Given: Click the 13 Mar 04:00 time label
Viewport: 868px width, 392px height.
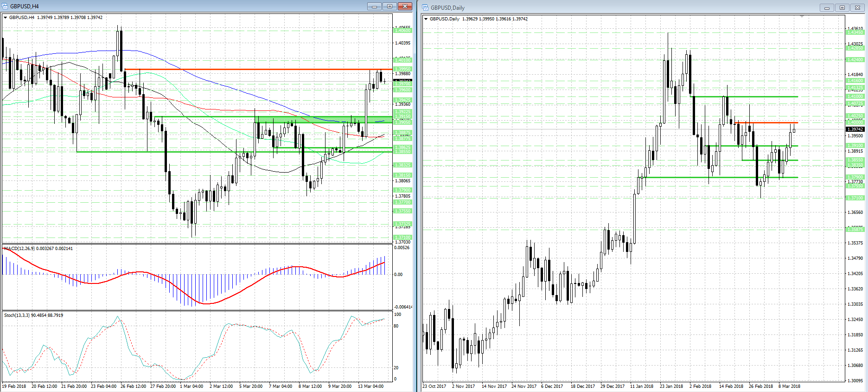Looking at the screenshot, I should pyautogui.click(x=370, y=386).
